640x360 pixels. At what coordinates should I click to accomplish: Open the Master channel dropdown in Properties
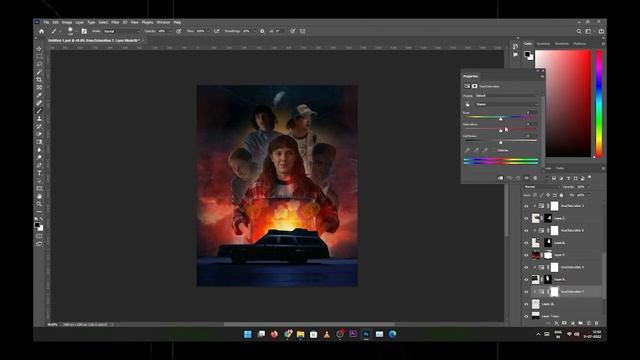coord(506,104)
